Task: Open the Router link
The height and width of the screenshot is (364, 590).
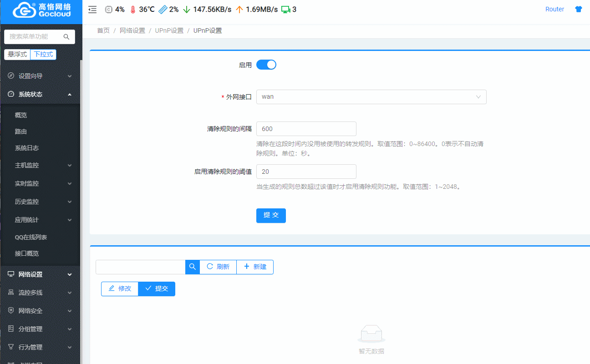Action: (x=554, y=9)
